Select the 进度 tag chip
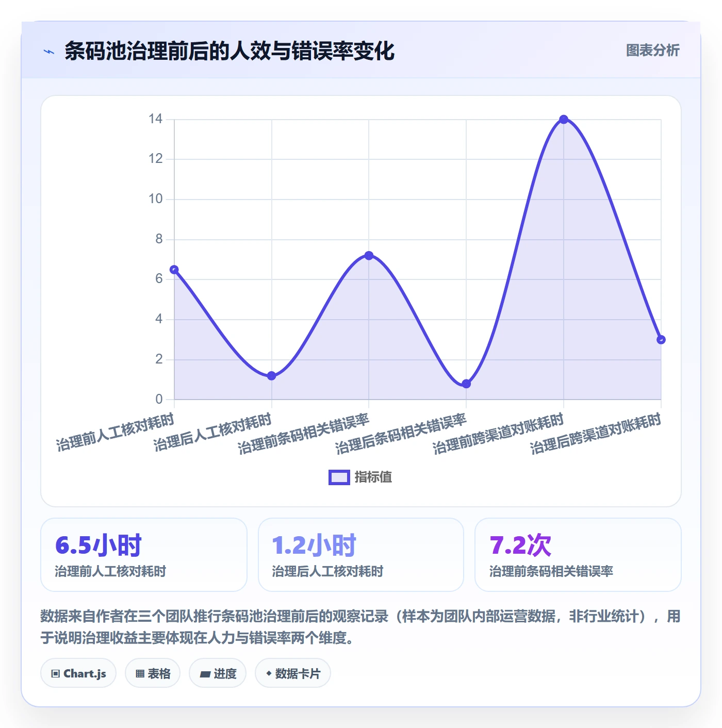This screenshot has height=728, width=722. [x=218, y=673]
